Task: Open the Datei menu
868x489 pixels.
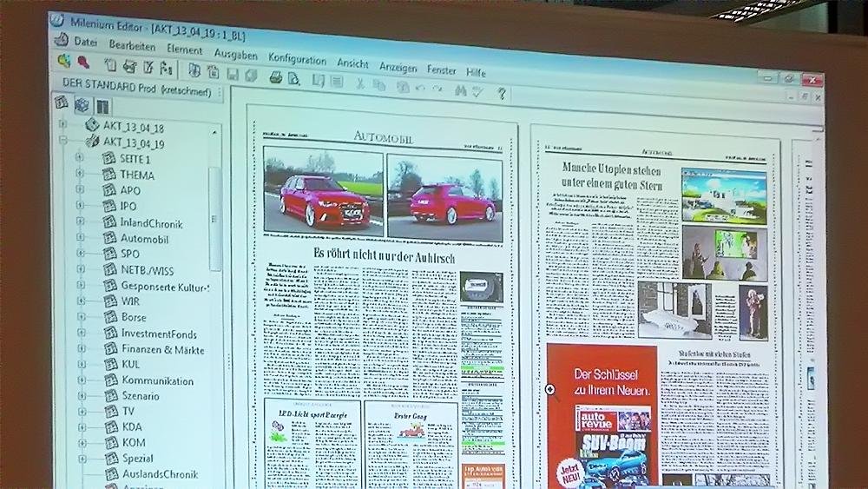Action: [85, 41]
